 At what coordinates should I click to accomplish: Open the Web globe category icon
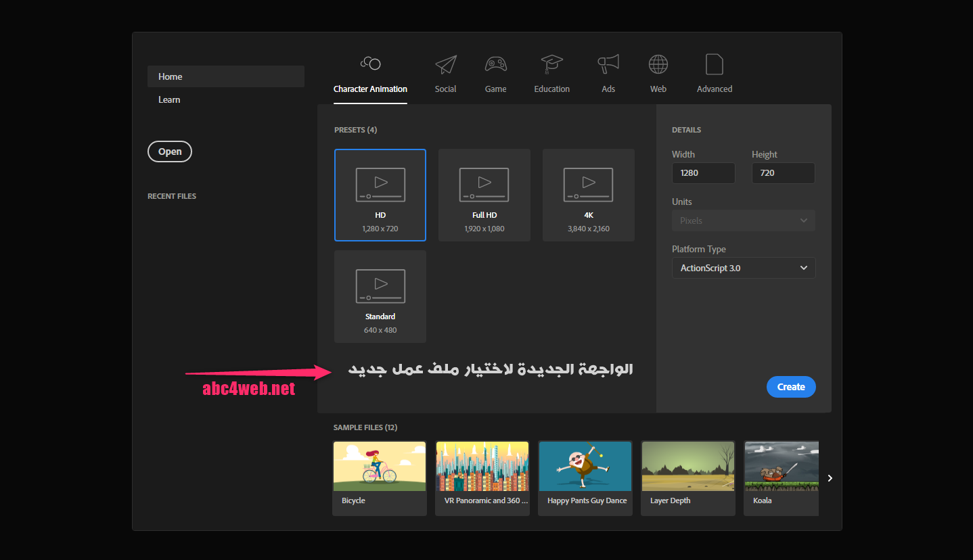point(658,65)
